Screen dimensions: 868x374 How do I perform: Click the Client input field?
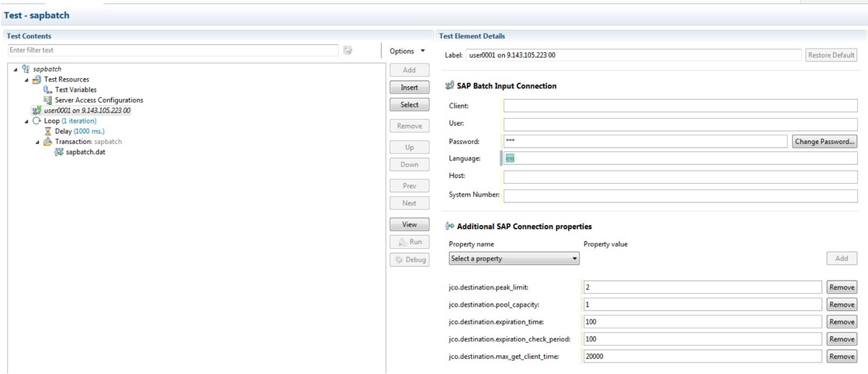pos(681,106)
